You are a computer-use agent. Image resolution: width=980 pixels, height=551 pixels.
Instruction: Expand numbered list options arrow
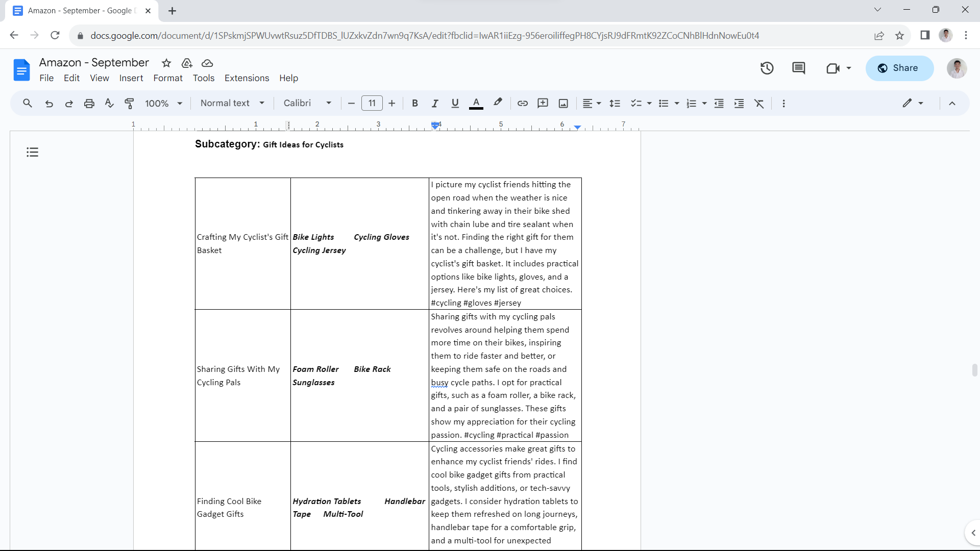704,103
